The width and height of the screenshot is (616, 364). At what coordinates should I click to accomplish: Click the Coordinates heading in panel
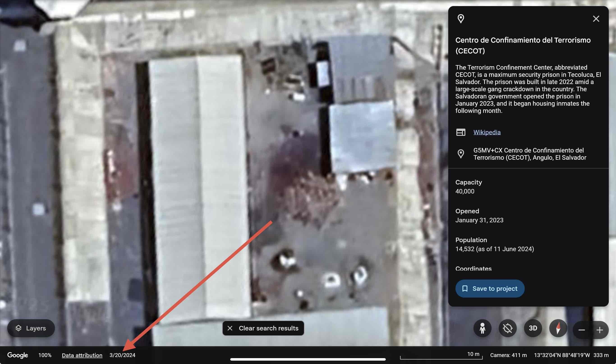tap(473, 268)
